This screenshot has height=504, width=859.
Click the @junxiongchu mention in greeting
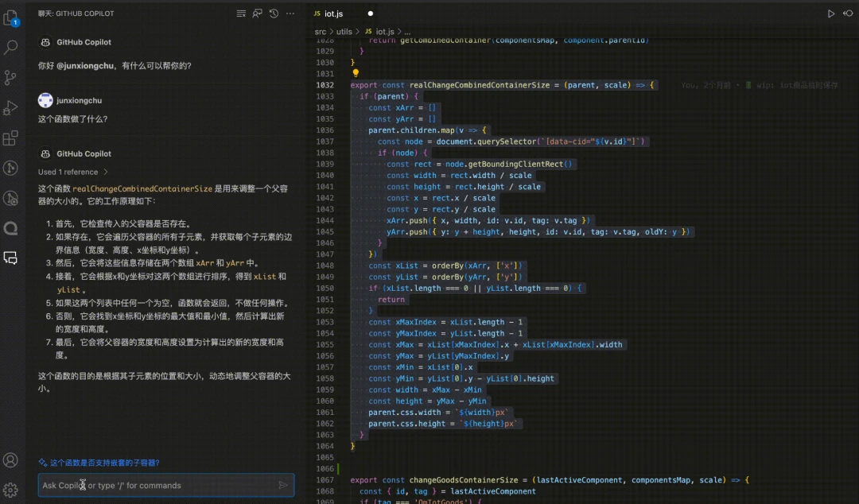coord(85,66)
